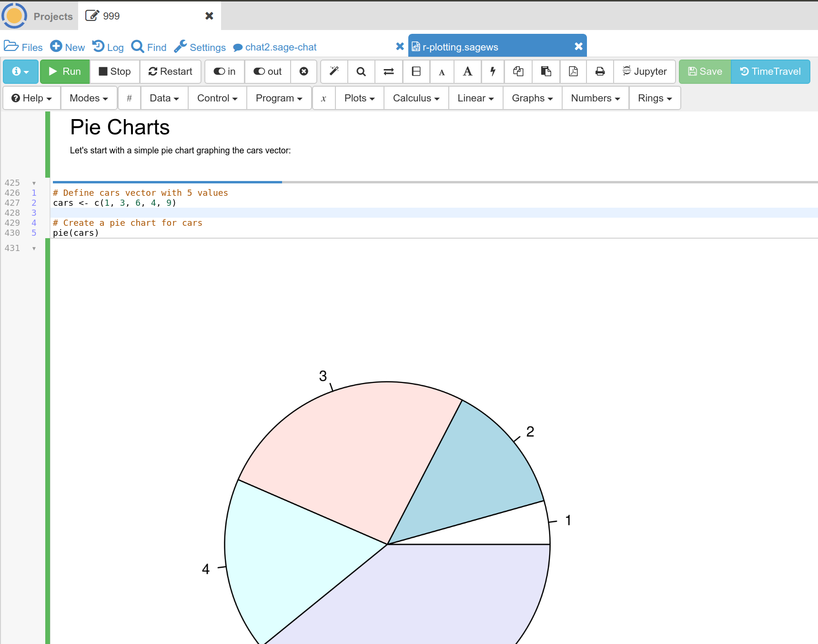818x644 pixels.
Task: Click the lightning bolt icon
Action: coord(493,71)
